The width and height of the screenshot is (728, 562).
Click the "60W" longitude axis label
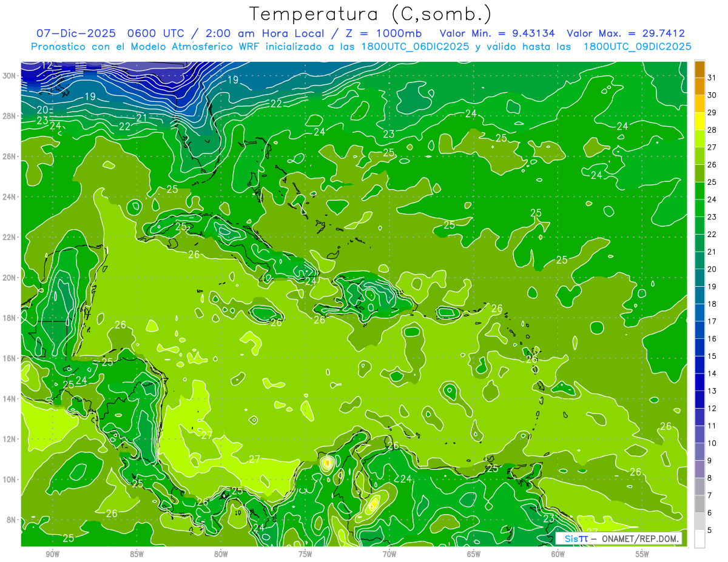(558, 554)
